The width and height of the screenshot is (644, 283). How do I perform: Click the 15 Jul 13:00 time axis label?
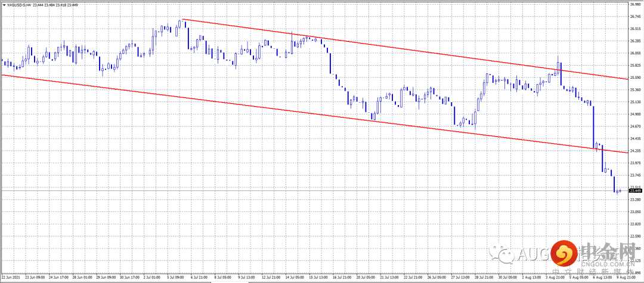[317, 278]
